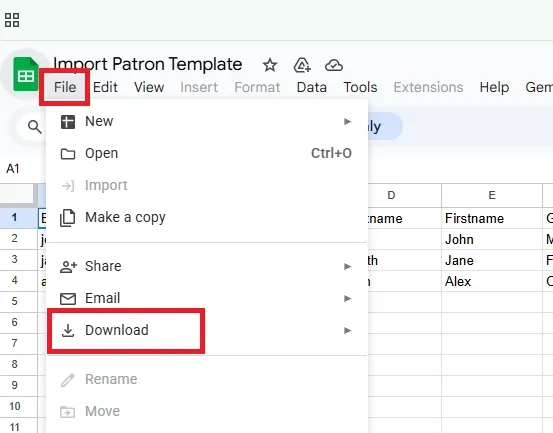
Task: Click the Download arrow icon
Action: (x=68, y=330)
